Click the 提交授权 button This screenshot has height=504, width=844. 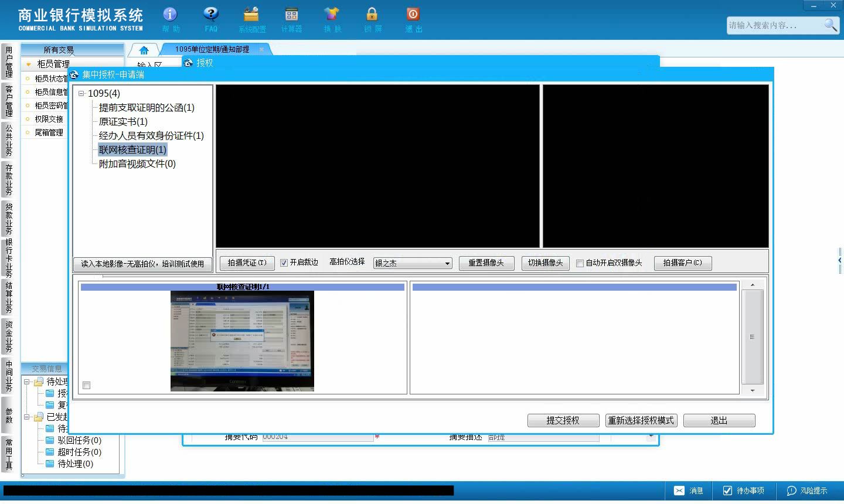[563, 420]
